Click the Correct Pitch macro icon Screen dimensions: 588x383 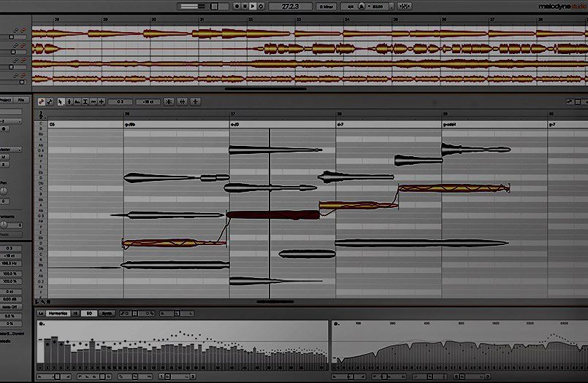coord(169,101)
